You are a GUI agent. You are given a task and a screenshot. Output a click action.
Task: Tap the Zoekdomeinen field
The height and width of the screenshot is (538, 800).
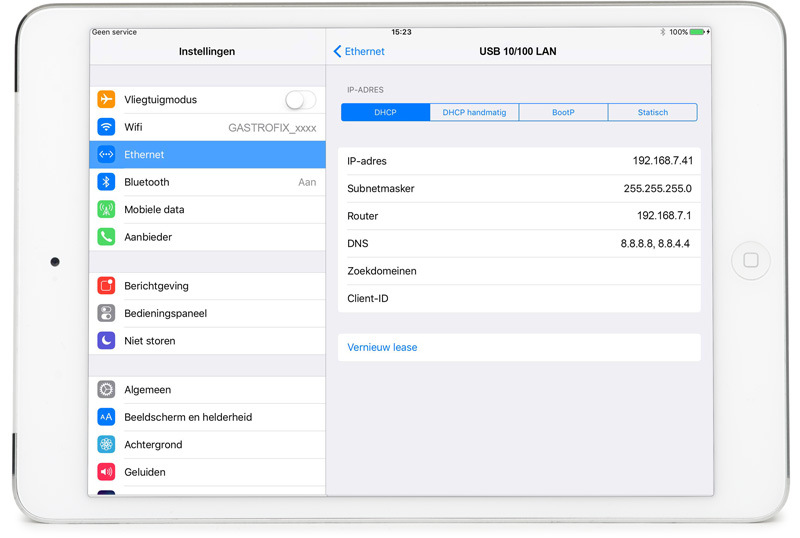(519, 271)
